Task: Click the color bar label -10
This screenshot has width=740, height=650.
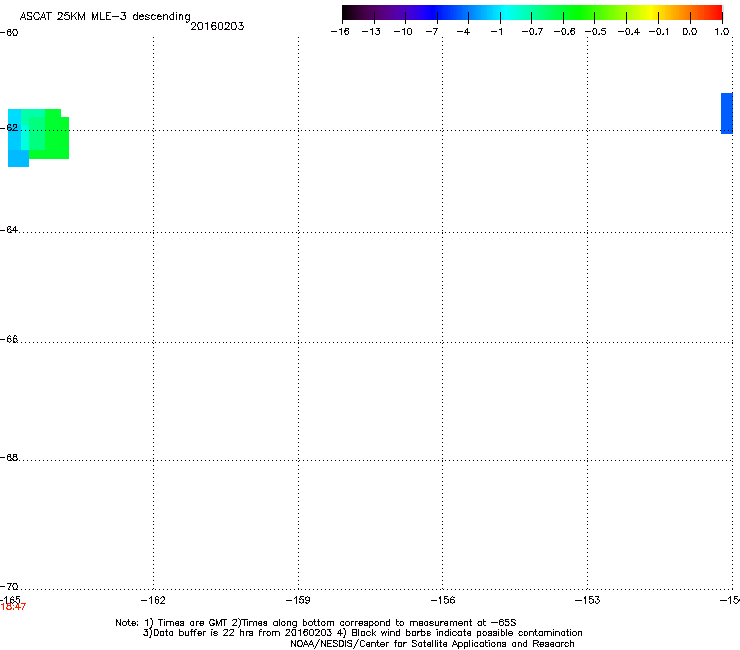Action: coord(403,32)
